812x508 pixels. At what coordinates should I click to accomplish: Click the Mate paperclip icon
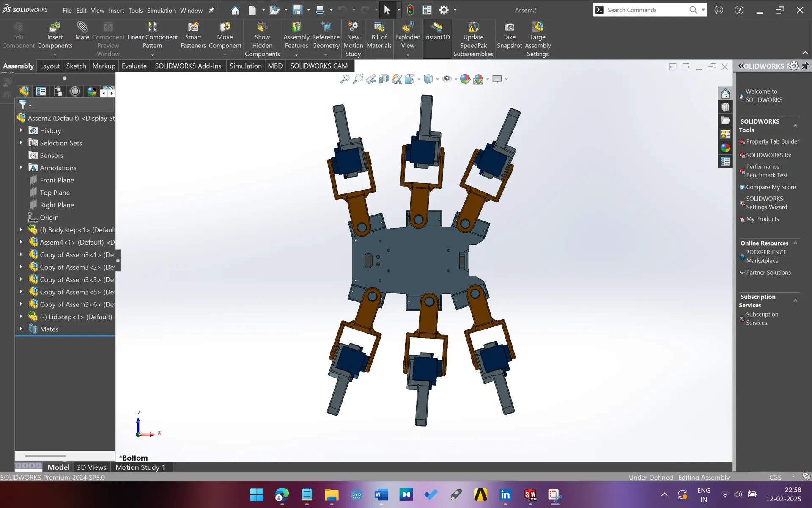click(x=82, y=28)
